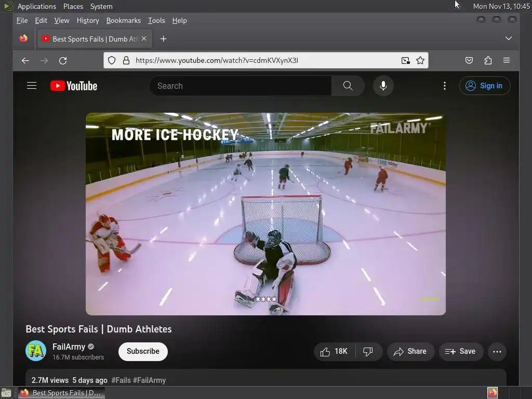Click the 2.7M views text

point(50,380)
